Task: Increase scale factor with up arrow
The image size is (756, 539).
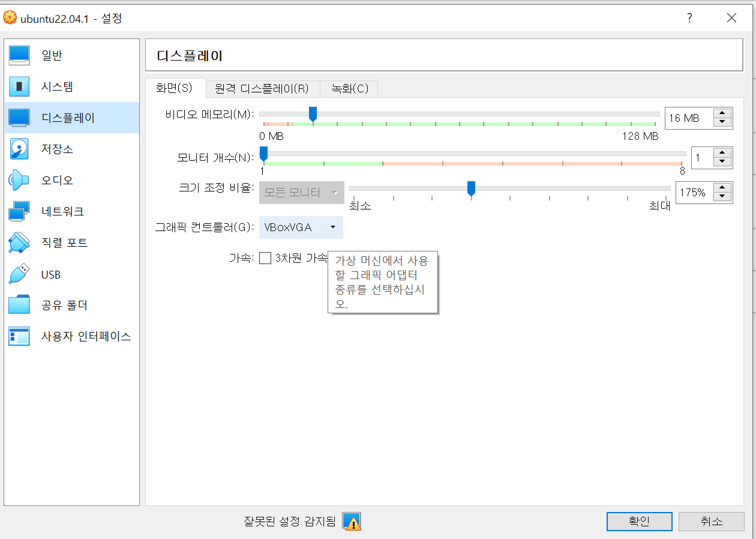Action: click(x=722, y=188)
